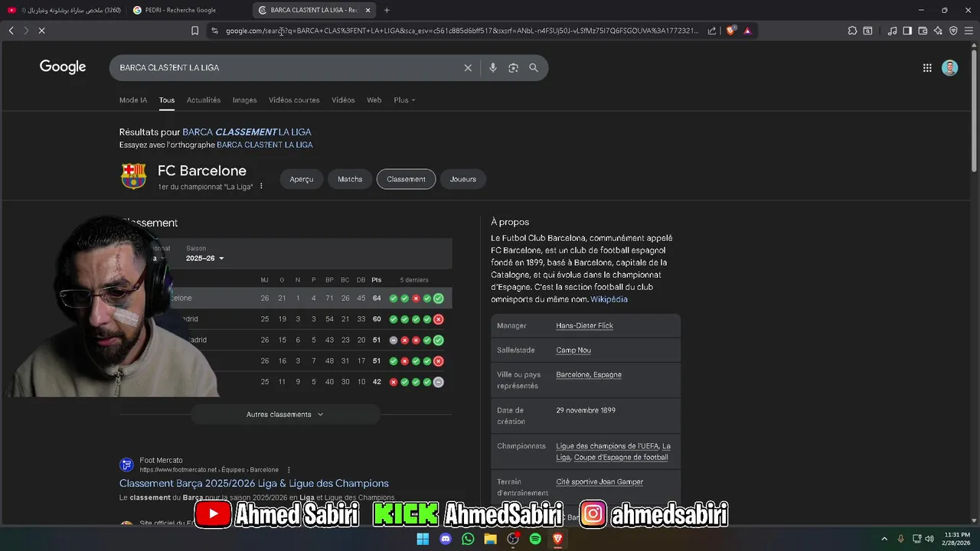This screenshot has height=551, width=980.
Task: Open the Google account avatar
Action: click(950, 68)
